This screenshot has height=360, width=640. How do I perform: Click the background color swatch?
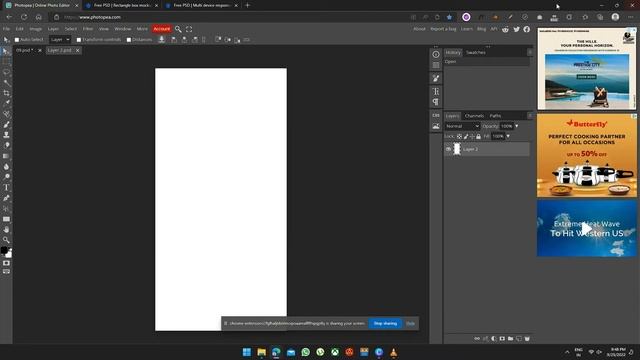point(9,254)
